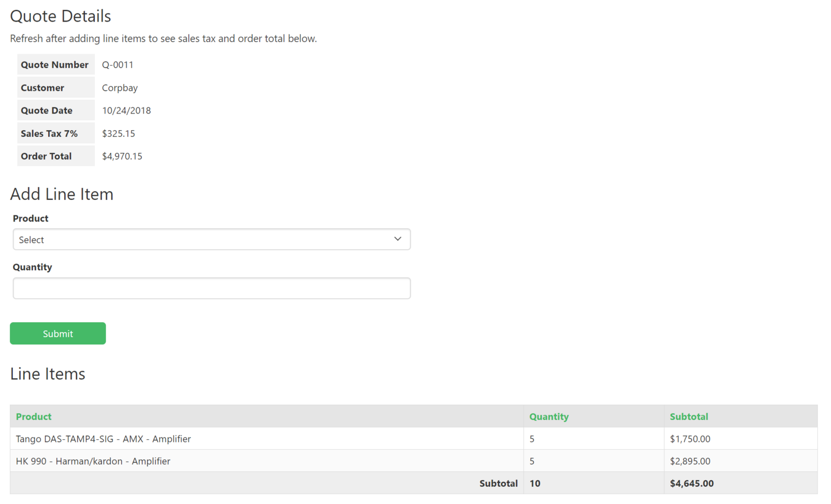
Task: Open the Product select dropdown
Action: [211, 239]
